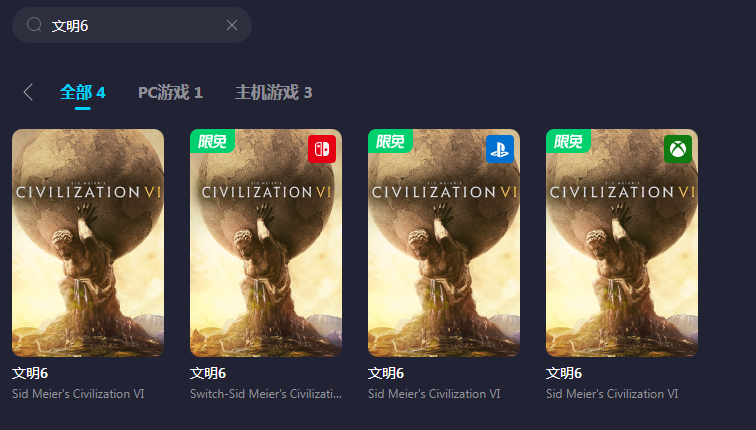This screenshot has width=756, height=430.
Task: Open the PlayStation Civilization VI cover art
Action: point(444,243)
